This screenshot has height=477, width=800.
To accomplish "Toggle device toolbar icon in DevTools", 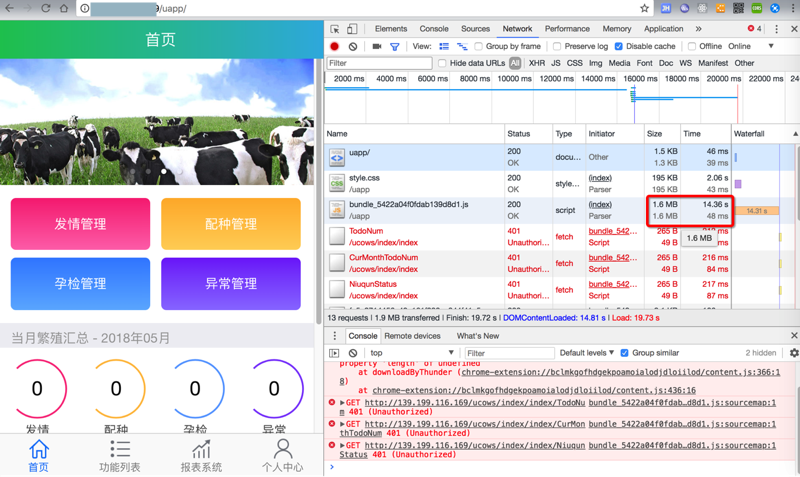I will [x=352, y=29].
